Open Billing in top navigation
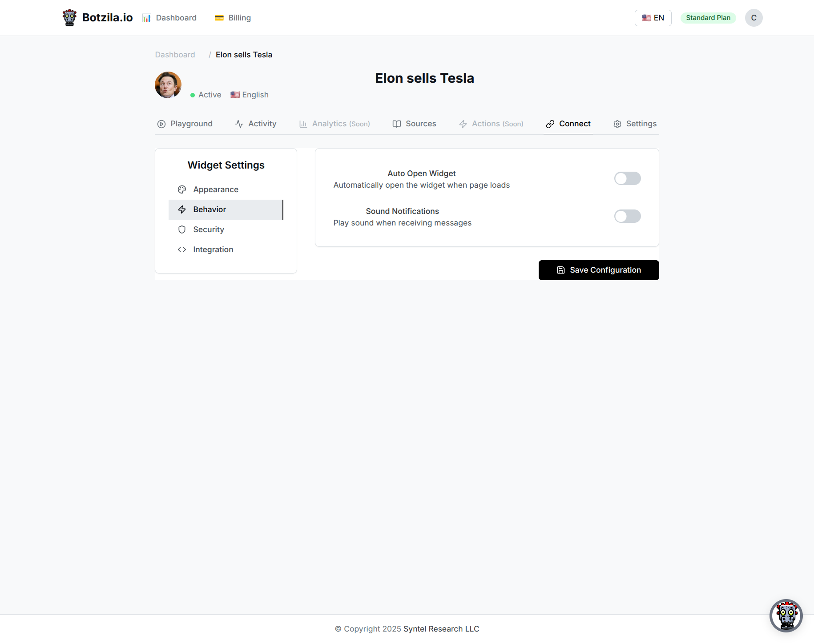Image resolution: width=814 pixels, height=644 pixels. coord(233,18)
